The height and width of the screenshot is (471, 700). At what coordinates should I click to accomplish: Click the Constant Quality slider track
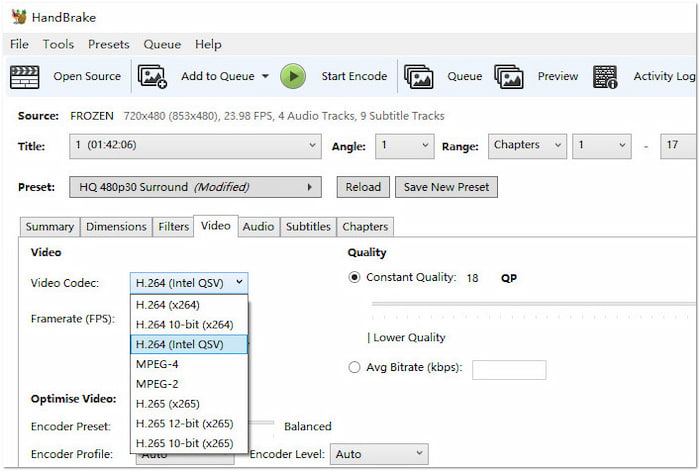pos(533,304)
